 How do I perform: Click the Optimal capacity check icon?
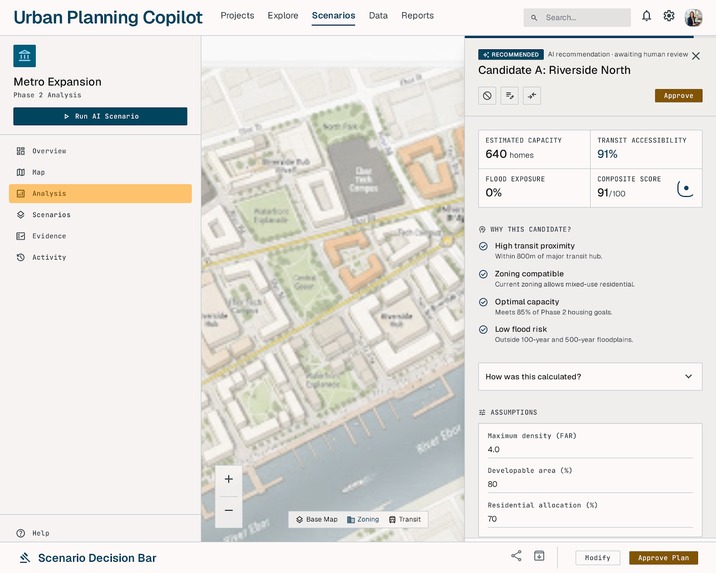point(483,302)
